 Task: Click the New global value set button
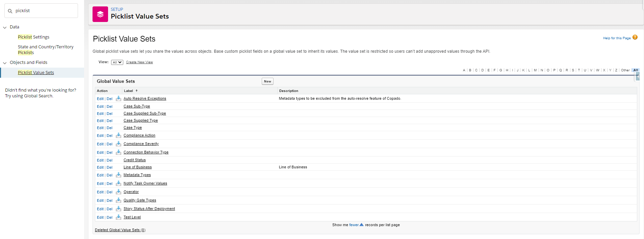click(x=267, y=81)
